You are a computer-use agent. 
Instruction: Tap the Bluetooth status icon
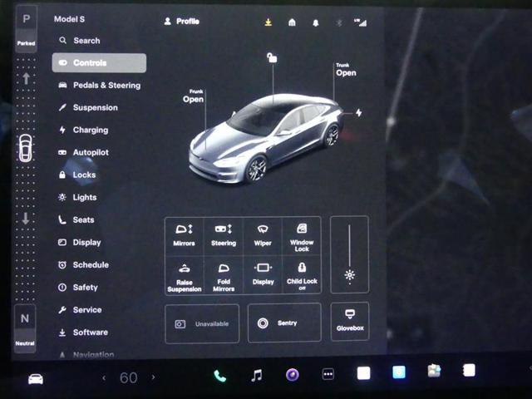[x=339, y=22]
